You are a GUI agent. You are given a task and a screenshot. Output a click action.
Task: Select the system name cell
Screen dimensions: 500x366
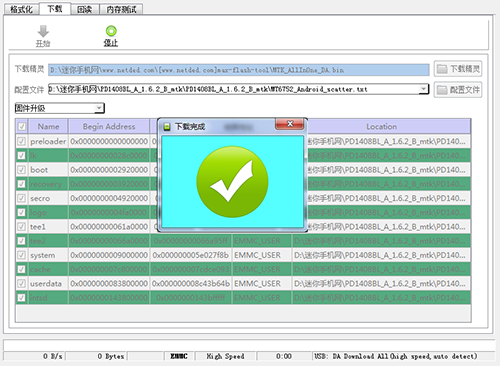tap(48, 255)
